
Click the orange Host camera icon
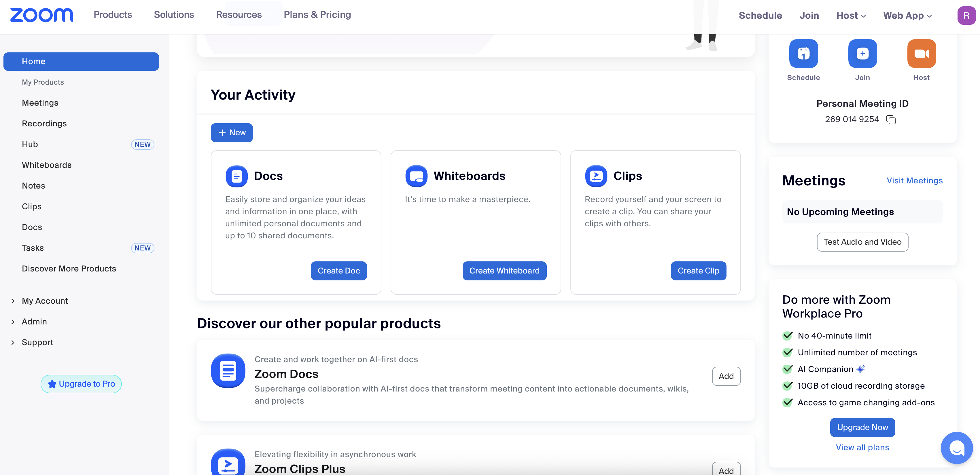click(921, 54)
